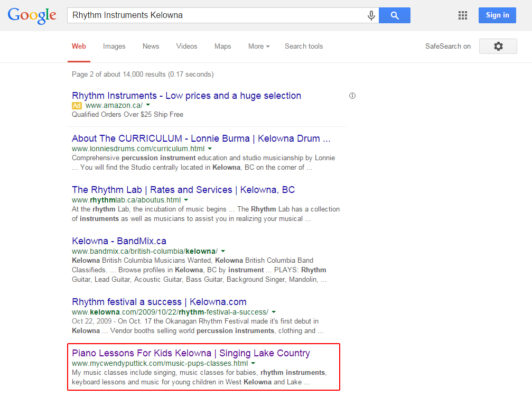Image resolution: width=532 pixels, height=396 pixels.
Task: Open Rhythm festival a success result
Action: [159, 302]
